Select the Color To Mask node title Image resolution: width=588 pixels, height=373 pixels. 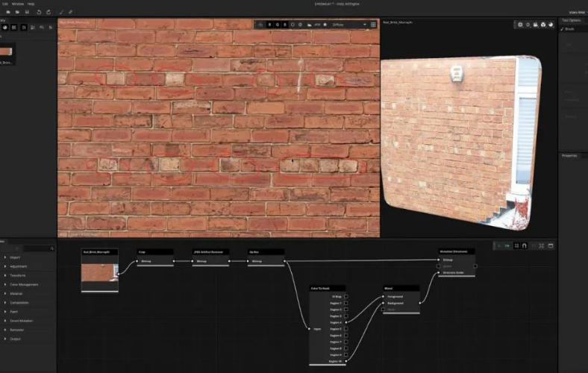[x=328, y=288]
